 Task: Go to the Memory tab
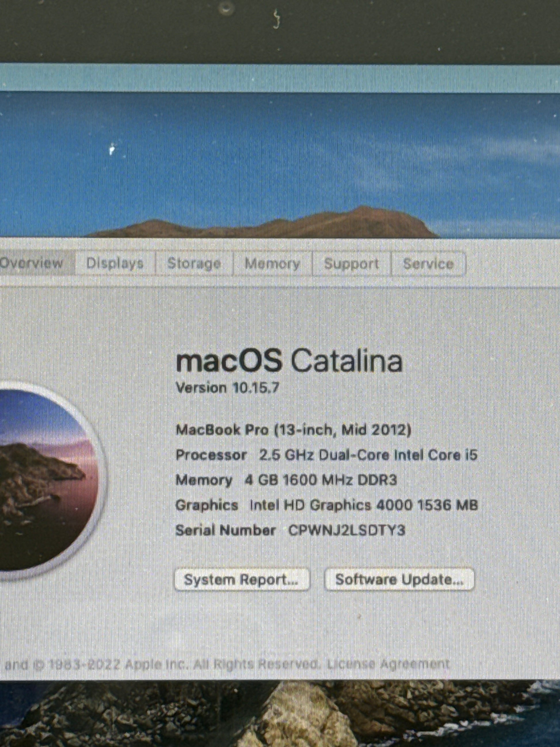click(272, 264)
